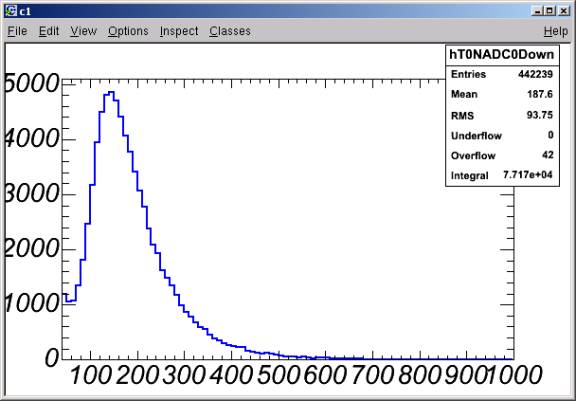Click the RMS row in the stats box
This screenshot has height=401, width=576.
pos(502,115)
